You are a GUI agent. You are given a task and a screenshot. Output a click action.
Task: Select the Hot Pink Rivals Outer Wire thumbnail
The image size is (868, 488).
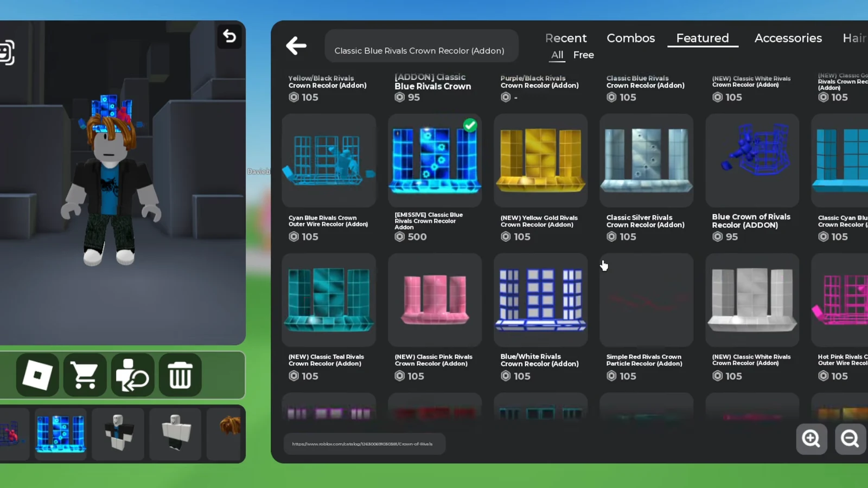coord(840,300)
